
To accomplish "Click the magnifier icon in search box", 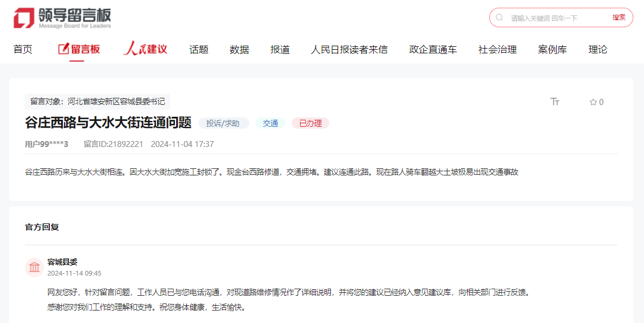I will tap(500, 18).
